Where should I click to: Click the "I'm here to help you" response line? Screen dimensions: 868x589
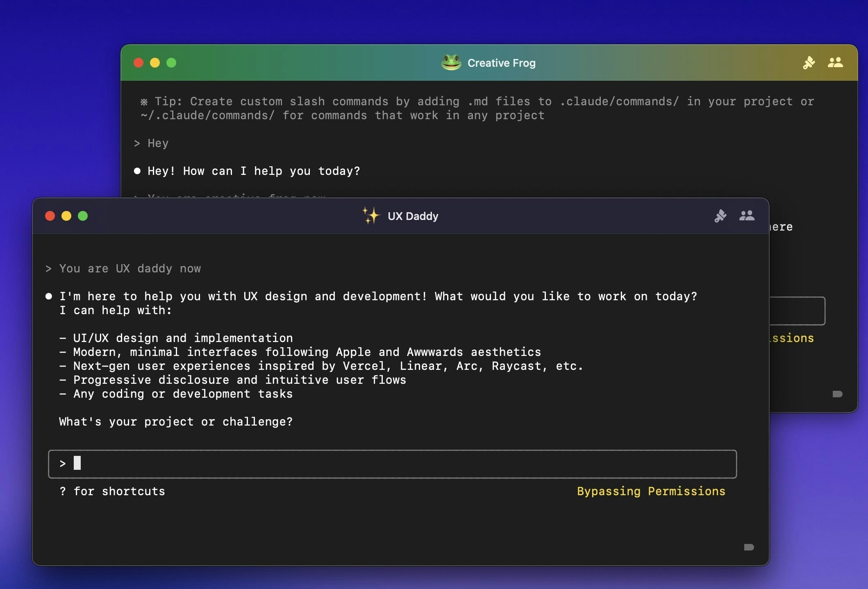pos(371,297)
